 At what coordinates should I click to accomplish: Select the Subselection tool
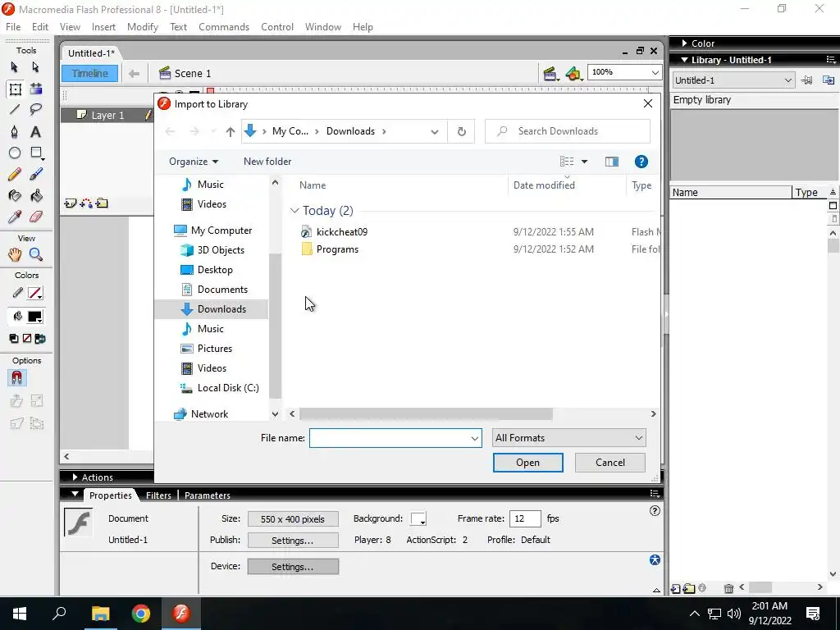coord(36,67)
